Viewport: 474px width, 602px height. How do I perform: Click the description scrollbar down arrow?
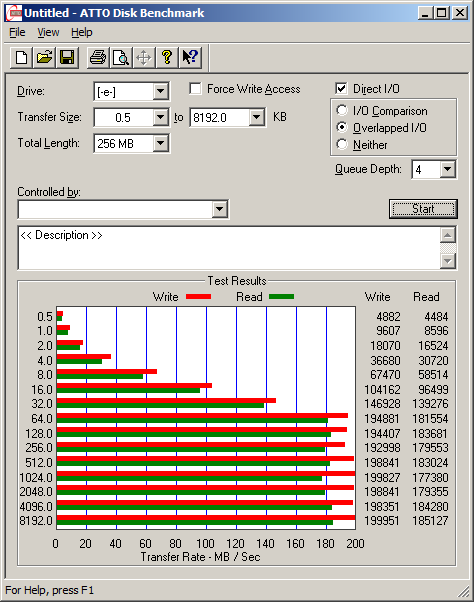448,261
